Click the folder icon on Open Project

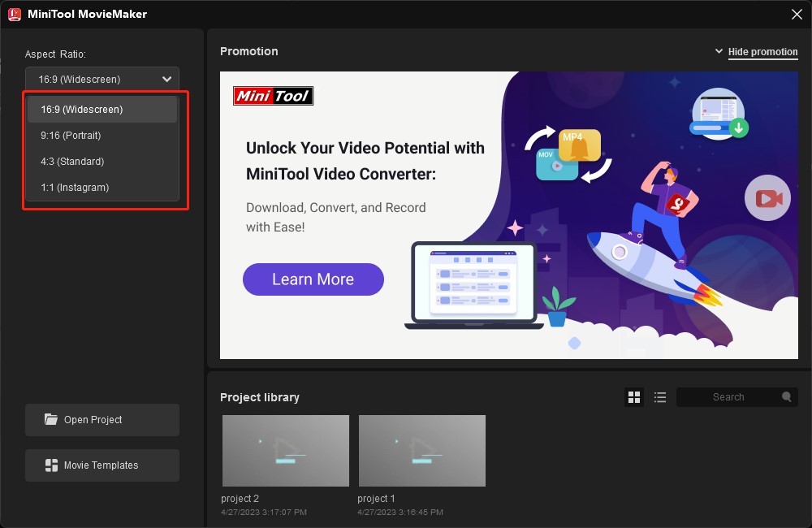pyautogui.click(x=50, y=420)
